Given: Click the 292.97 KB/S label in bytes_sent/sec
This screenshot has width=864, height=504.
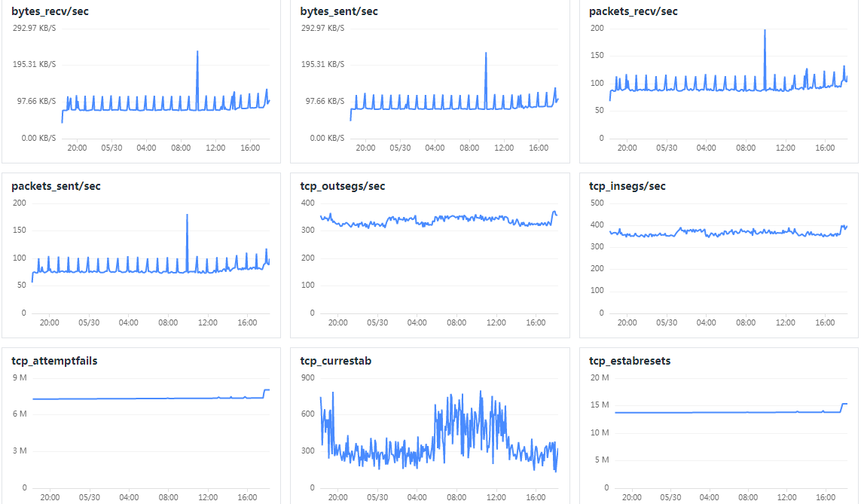Looking at the screenshot, I should click(322, 28).
